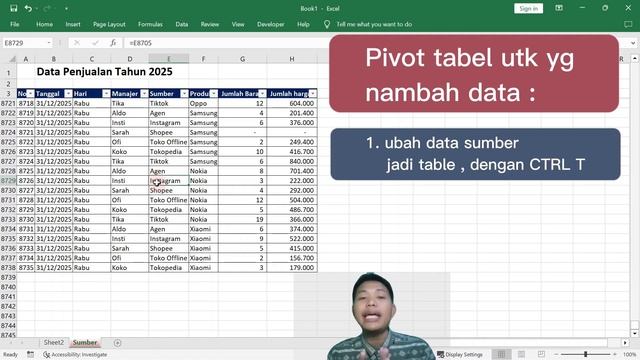Image resolution: width=640 pixels, height=360 pixels.
Task: Click the Data Penjualan Tahun 2025 title cell
Action: point(104,72)
